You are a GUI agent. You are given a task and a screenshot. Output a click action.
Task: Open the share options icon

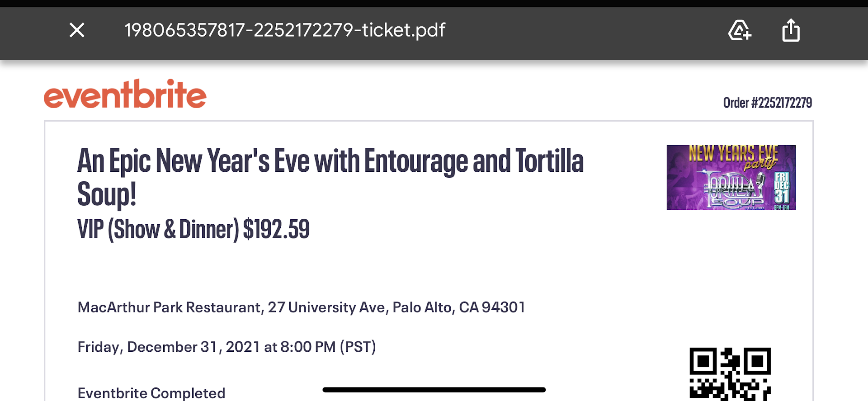(x=791, y=30)
